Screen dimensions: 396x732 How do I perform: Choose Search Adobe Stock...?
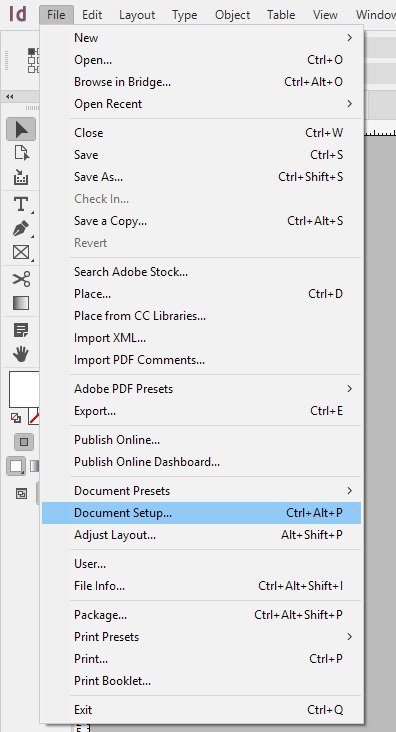pos(201,272)
